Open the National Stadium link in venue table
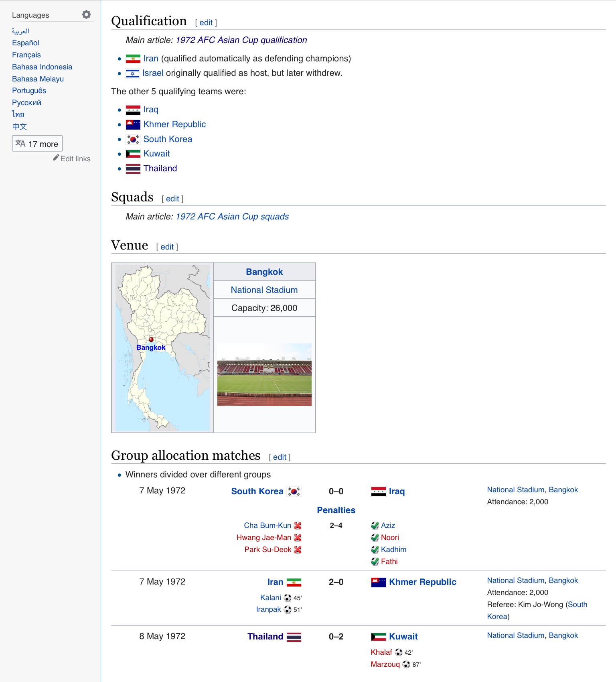 [264, 290]
